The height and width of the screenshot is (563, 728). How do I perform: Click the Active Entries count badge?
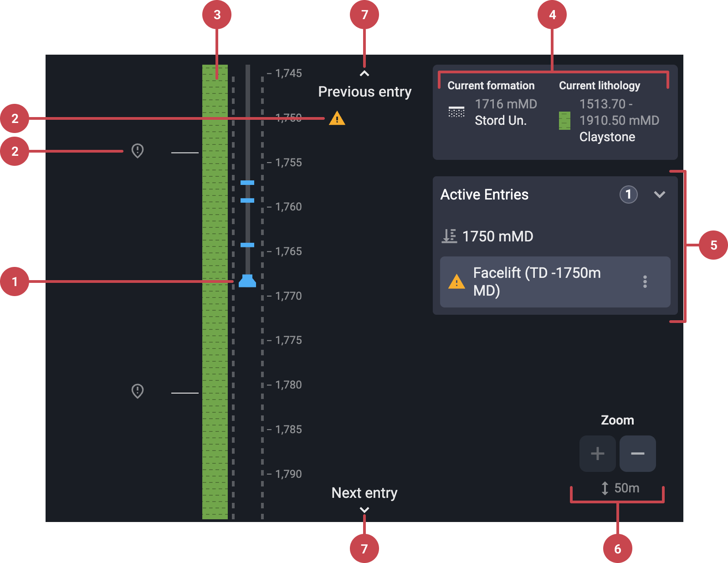click(628, 194)
